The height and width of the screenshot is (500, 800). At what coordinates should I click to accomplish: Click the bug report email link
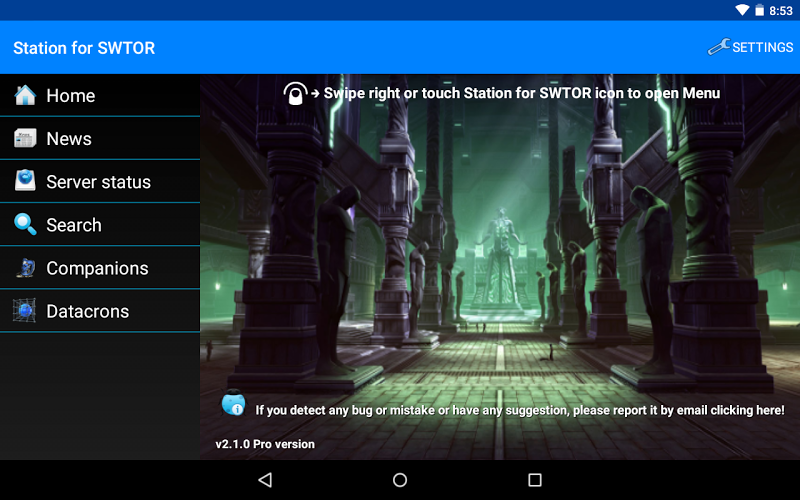point(520,410)
